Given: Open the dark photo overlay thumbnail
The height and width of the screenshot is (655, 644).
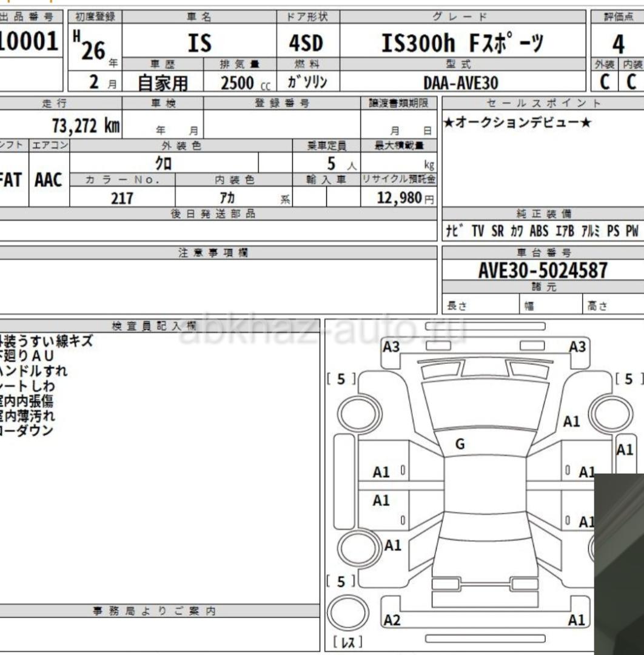Looking at the screenshot, I should coord(619,565).
